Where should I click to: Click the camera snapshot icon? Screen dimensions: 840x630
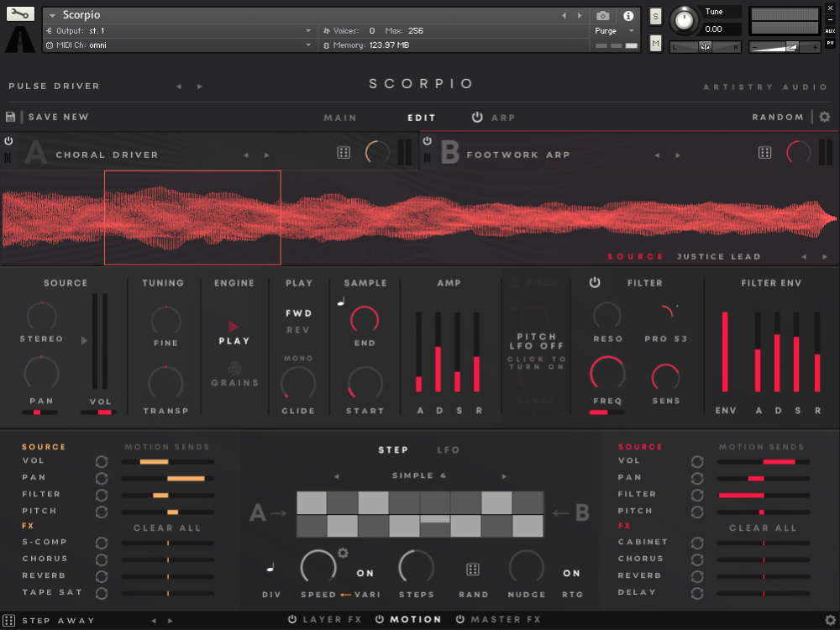point(602,15)
